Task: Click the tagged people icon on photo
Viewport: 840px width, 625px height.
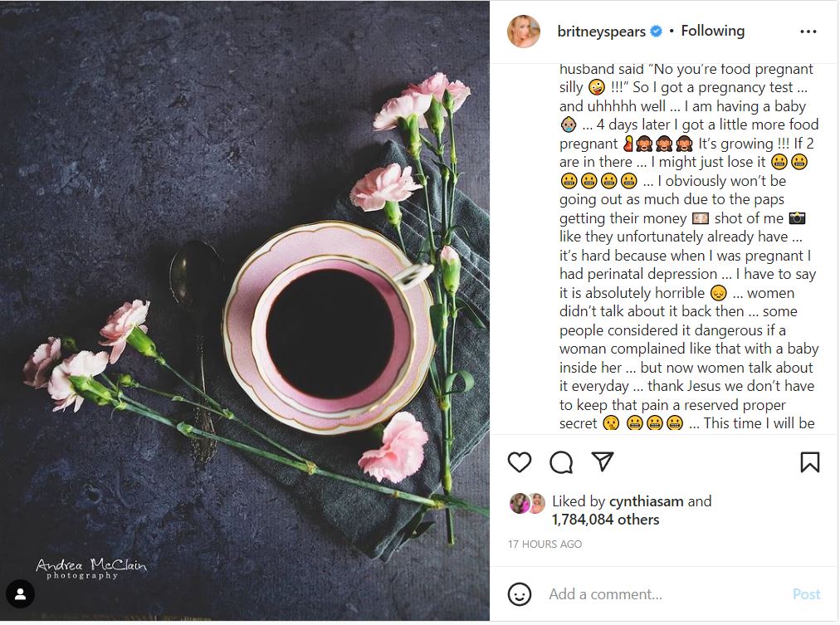Action: tap(21, 593)
